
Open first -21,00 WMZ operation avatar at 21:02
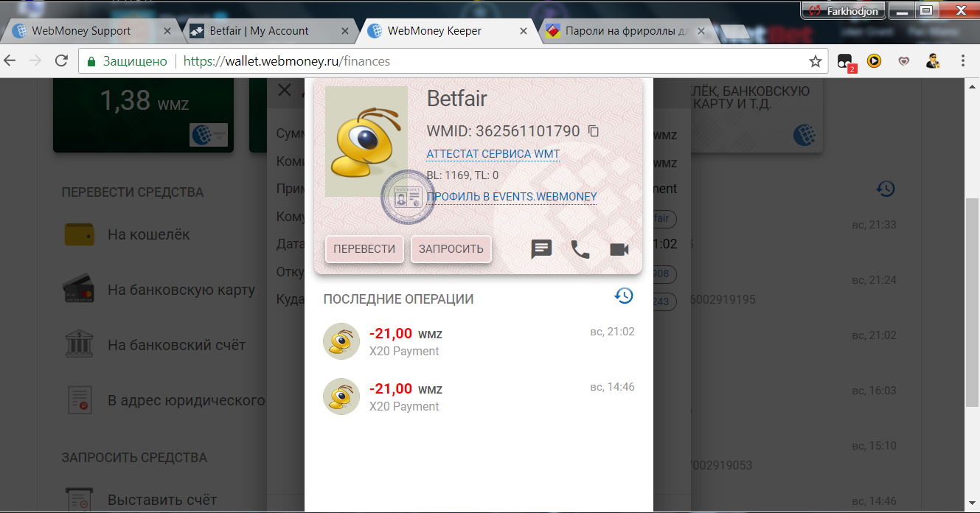341,341
